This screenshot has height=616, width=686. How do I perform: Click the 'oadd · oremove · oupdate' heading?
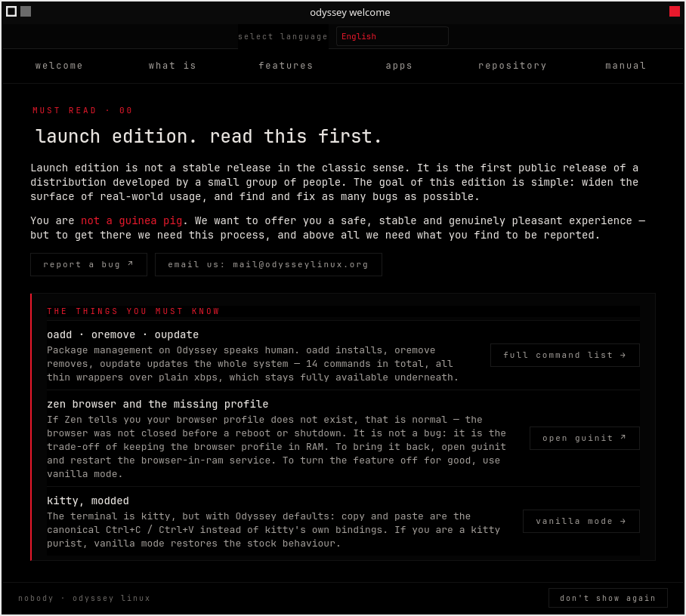click(122, 335)
